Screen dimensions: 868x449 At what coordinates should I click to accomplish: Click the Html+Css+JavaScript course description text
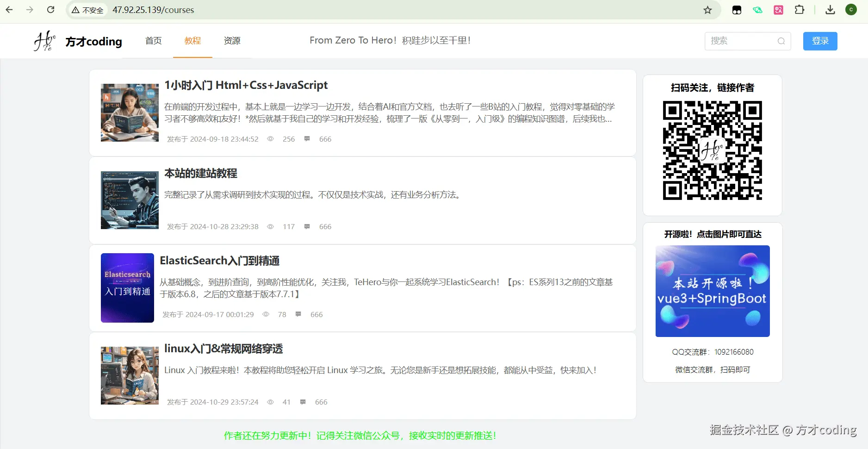coord(390,113)
